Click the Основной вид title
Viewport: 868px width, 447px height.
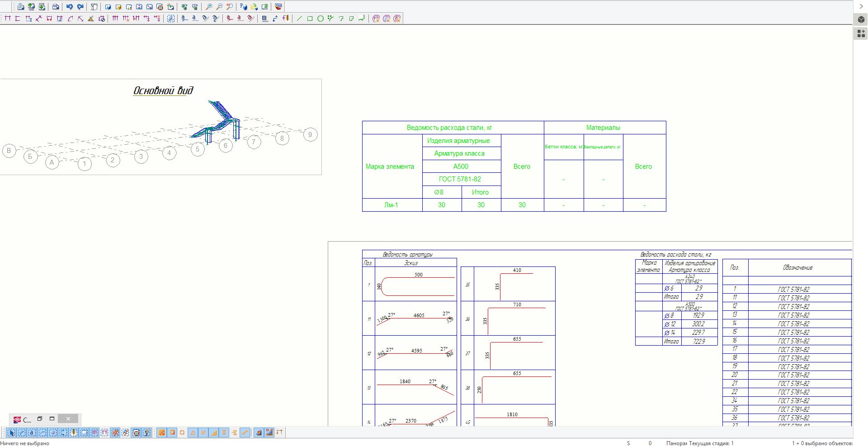coord(163,90)
